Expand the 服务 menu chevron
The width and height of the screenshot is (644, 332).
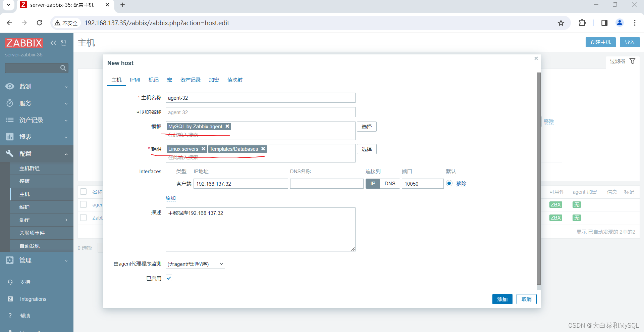coord(66,104)
